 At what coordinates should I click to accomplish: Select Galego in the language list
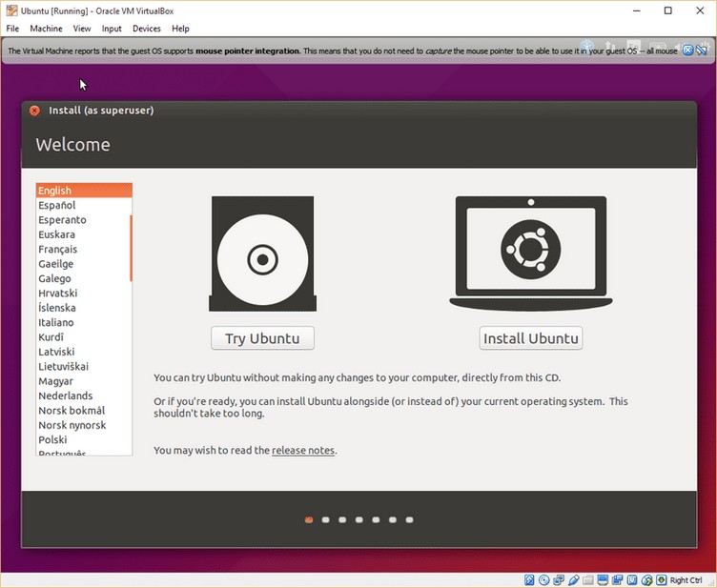(x=84, y=278)
